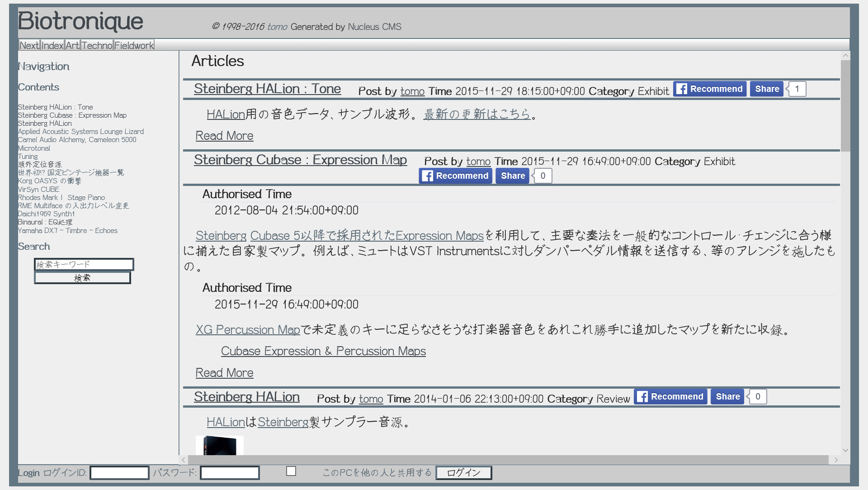The width and height of the screenshot is (868, 490).
Task: Select sidebar item Yamaha DX7 - Timbre - Echoes
Action: (68, 231)
